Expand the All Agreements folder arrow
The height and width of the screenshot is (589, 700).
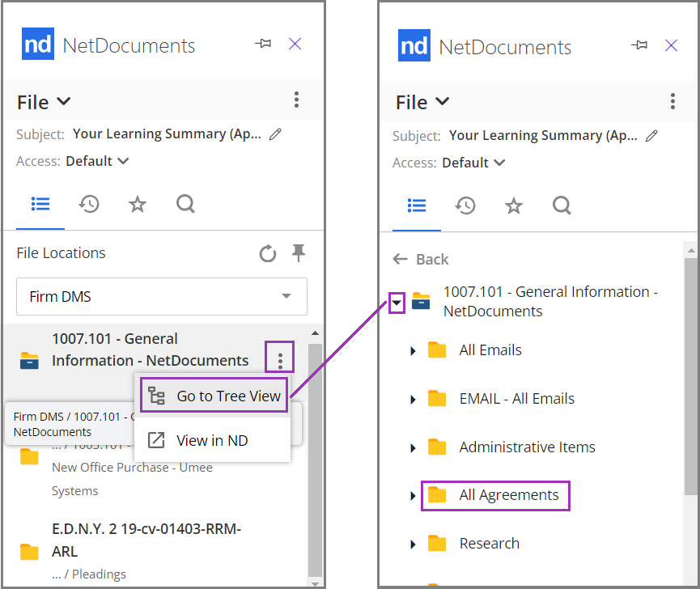[413, 495]
